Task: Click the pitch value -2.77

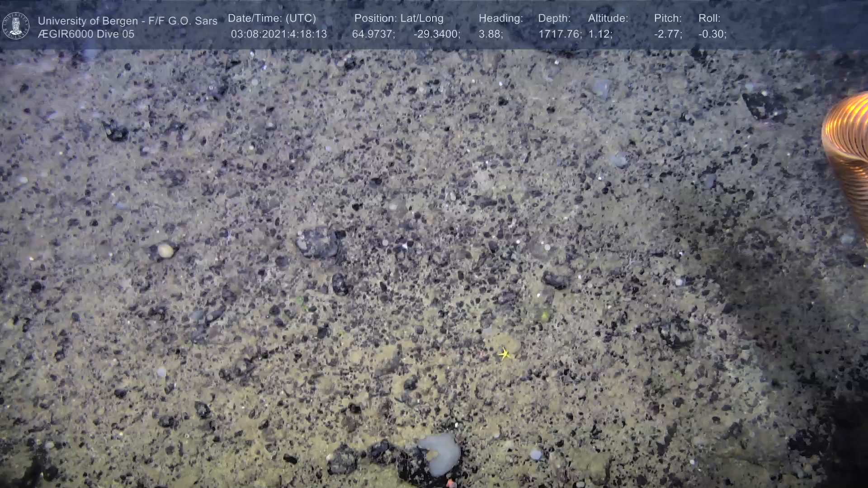Action: (667, 34)
